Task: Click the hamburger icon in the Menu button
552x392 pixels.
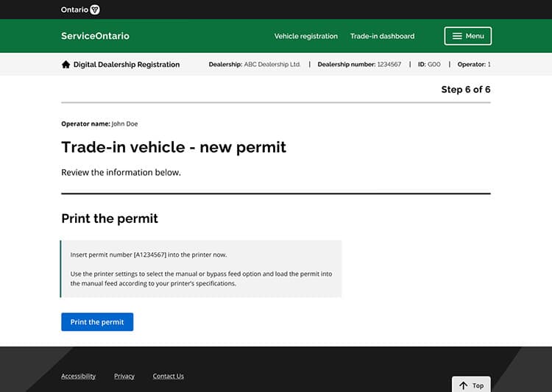Action: pyautogui.click(x=457, y=36)
